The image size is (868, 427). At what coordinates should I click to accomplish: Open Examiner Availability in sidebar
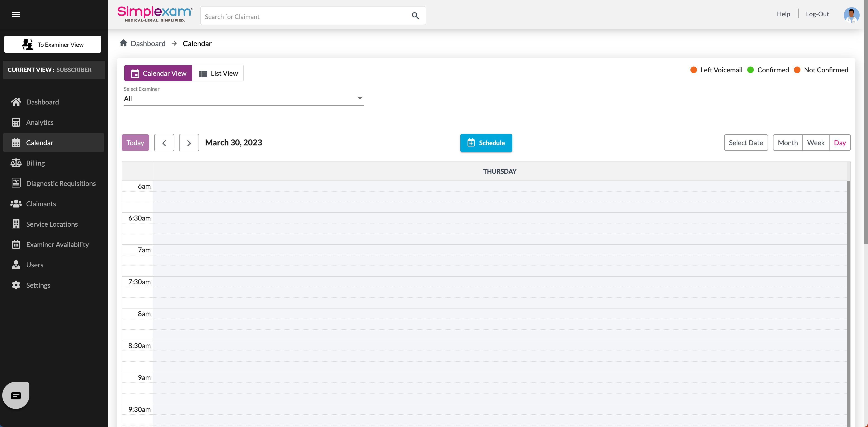(57, 244)
